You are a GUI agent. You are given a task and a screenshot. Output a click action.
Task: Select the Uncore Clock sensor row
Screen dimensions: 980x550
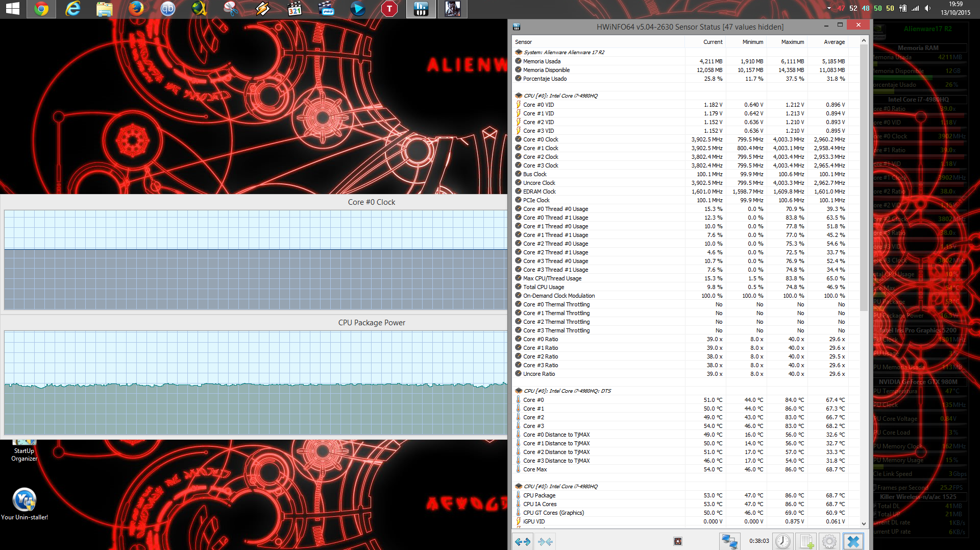680,183
